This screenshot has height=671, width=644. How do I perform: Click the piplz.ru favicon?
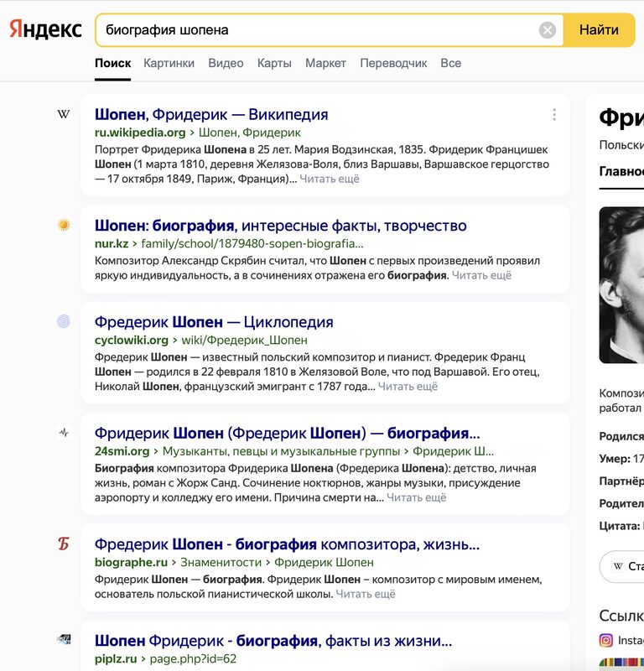[x=64, y=640]
